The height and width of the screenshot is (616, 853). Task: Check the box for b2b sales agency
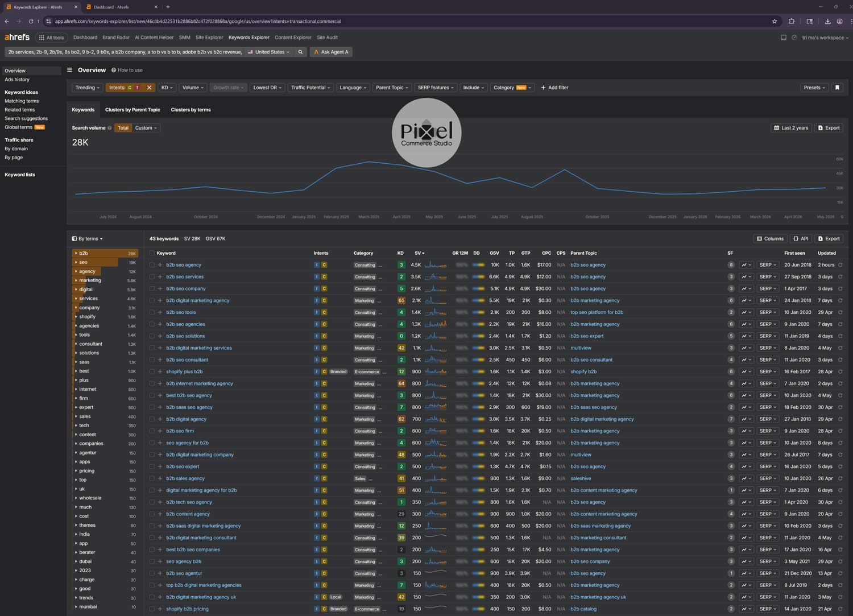(x=152, y=478)
